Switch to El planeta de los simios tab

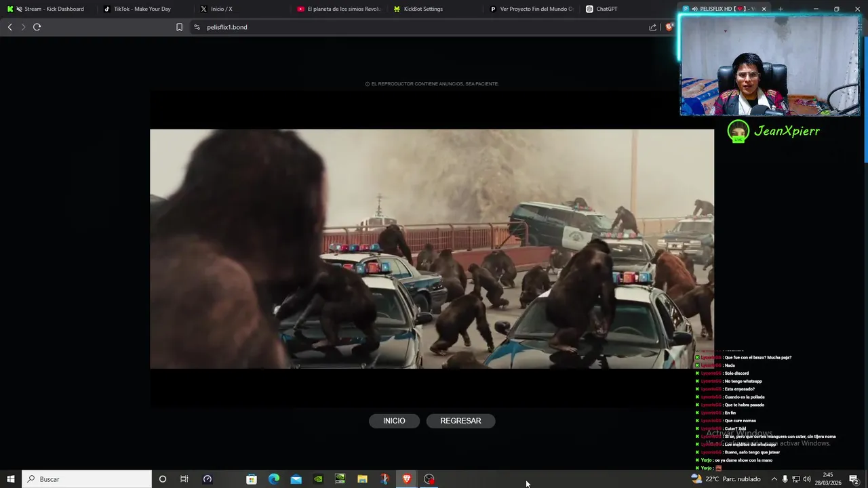pyautogui.click(x=339, y=9)
